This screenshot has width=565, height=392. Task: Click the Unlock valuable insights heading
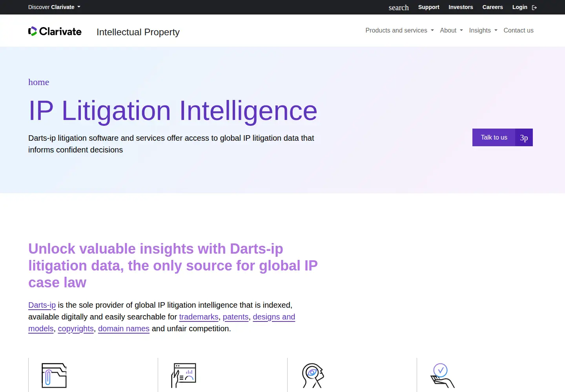(x=173, y=265)
